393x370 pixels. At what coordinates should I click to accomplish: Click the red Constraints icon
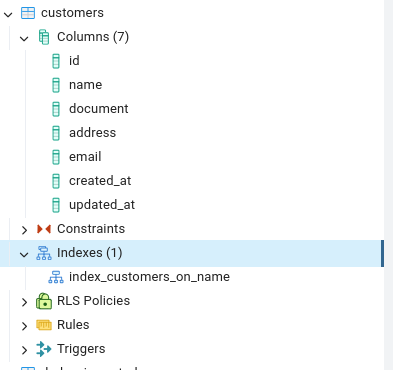click(x=44, y=229)
